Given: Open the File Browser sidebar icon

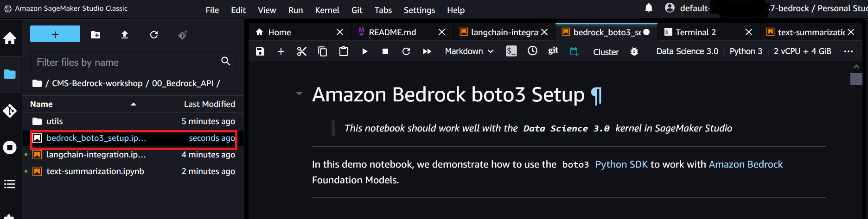Looking at the screenshot, I should (x=10, y=74).
